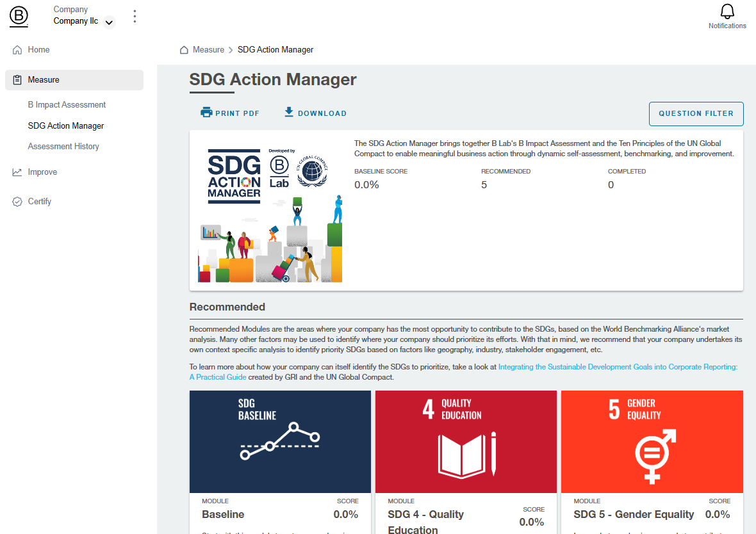Open B Impact Assessment page
The image size is (756, 534).
(x=67, y=104)
